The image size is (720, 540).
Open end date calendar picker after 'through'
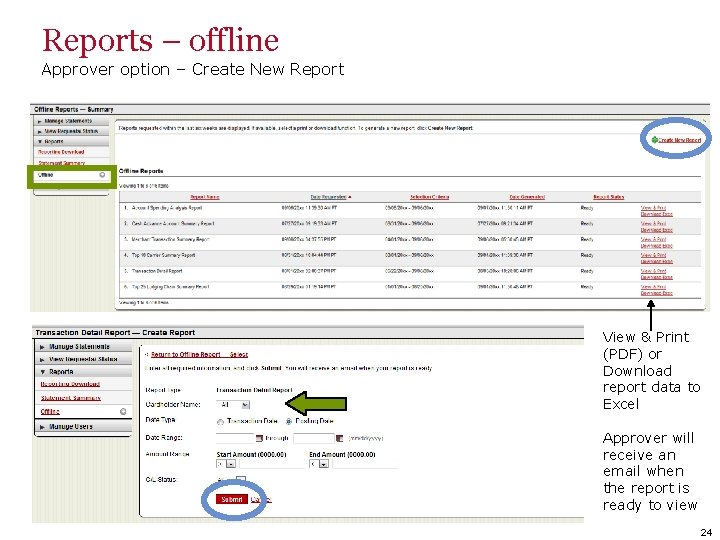(x=340, y=439)
